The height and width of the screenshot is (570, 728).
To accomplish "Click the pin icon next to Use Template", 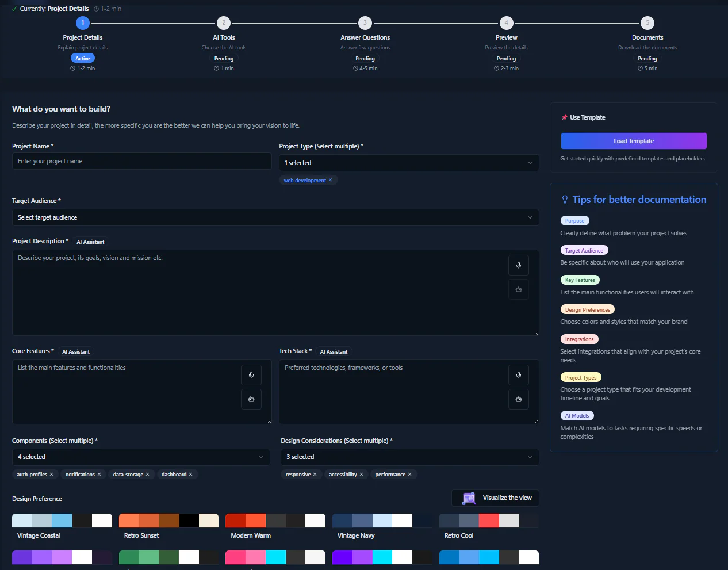I will (x=564, y=117).
